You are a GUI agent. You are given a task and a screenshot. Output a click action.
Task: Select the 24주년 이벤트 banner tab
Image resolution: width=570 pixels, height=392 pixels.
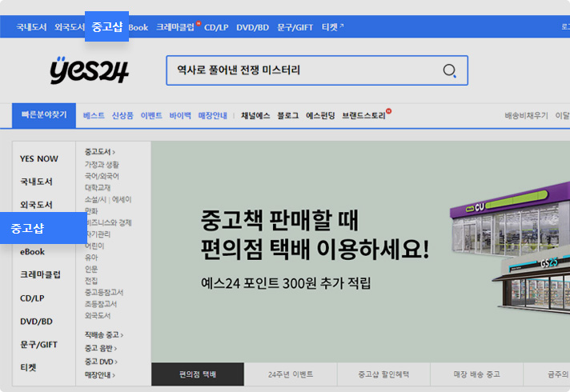point(291,374)
